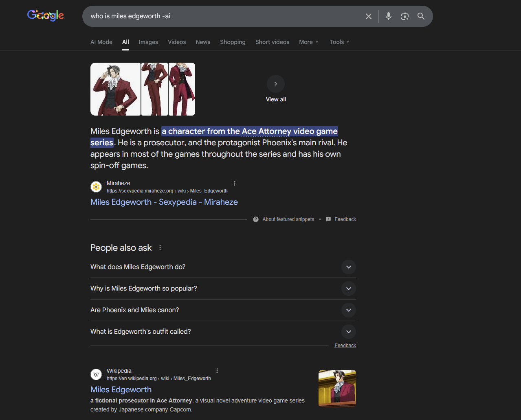Clear the search box with X icon
The image size is (521, 420).
pos(369,16)
